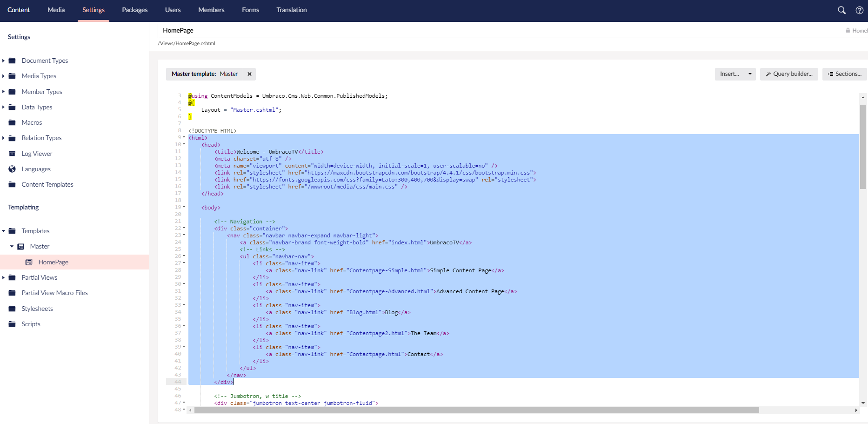Switch to the Forms section
This screenshot has height=424, width=868.
pyautogui.click(x=251, y=10)
